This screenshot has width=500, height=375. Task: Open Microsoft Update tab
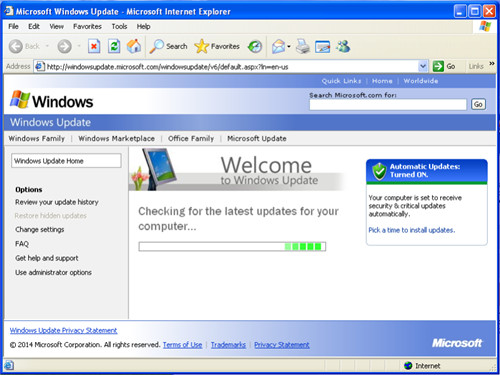coord(257,138)
